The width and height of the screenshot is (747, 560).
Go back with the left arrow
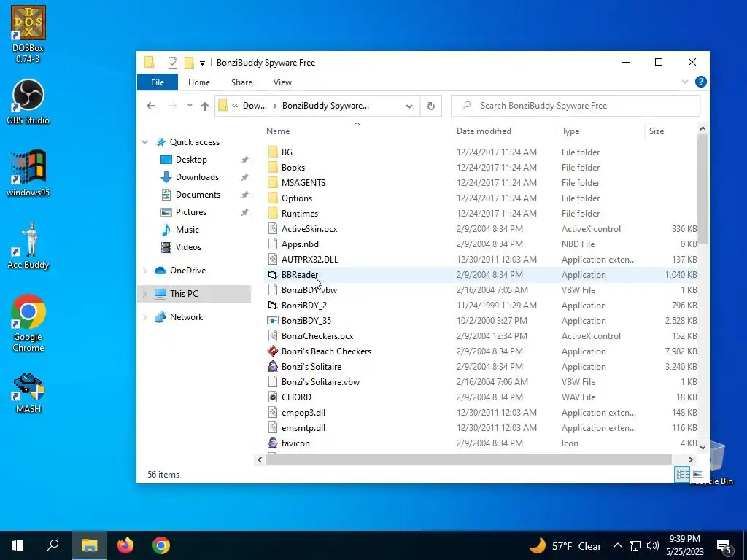[x=151, y=106]
